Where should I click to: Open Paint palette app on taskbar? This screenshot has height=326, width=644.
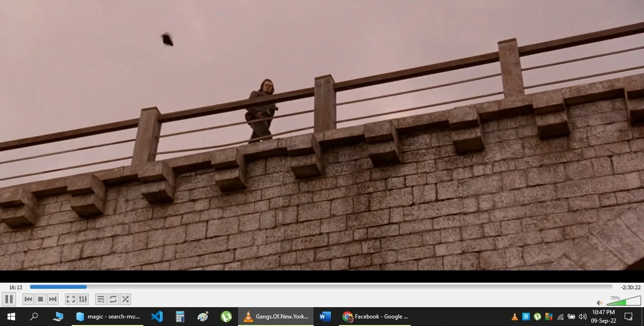[x=203, y=317]
